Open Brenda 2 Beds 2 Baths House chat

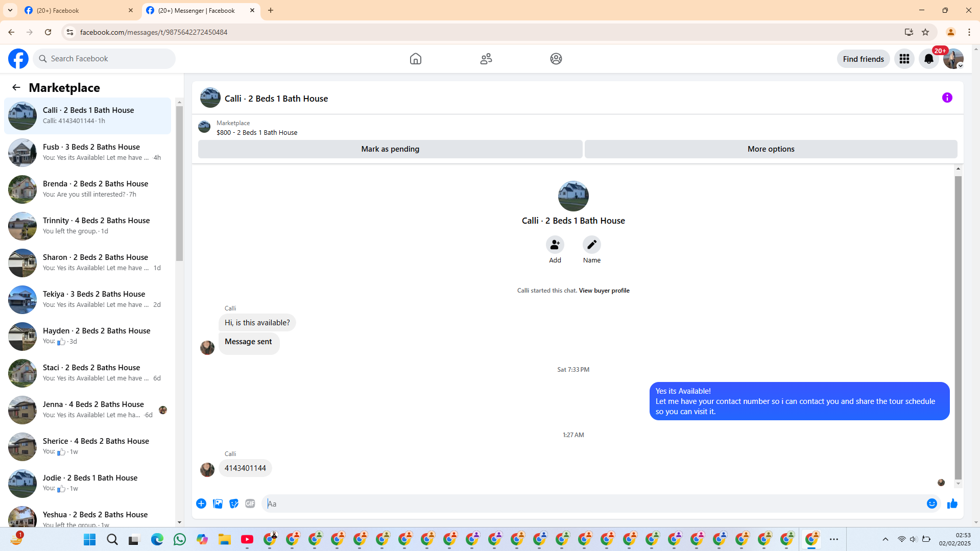88,189
